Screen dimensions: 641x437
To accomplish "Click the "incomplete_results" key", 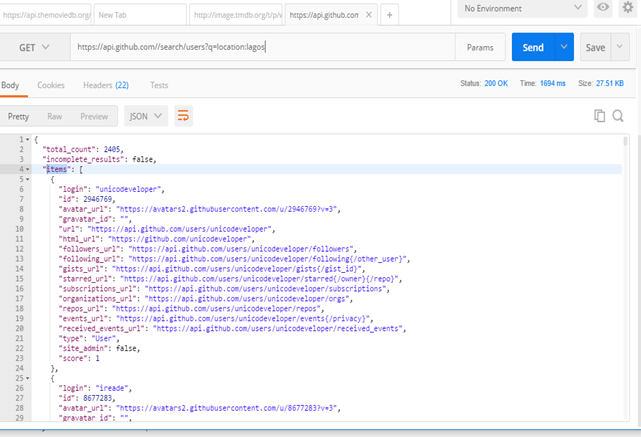I will pyautogui.click(x=83, y=159).
